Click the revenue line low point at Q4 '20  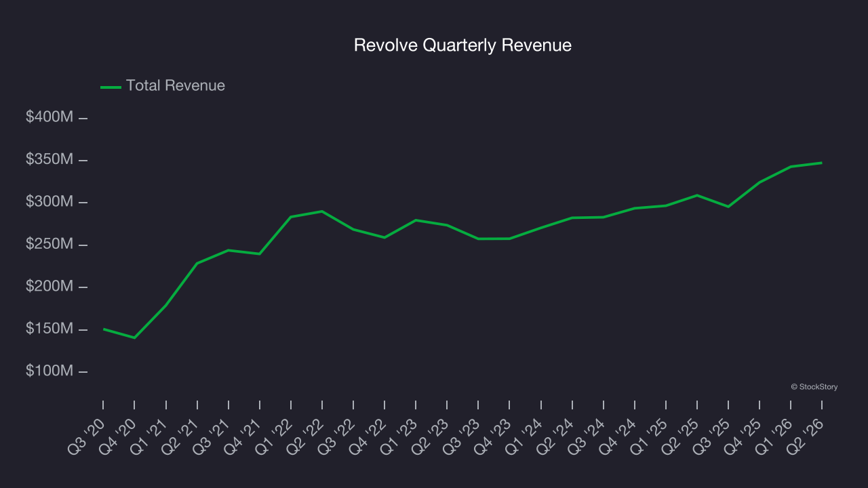pyautogui.click(x=134, y=338)
